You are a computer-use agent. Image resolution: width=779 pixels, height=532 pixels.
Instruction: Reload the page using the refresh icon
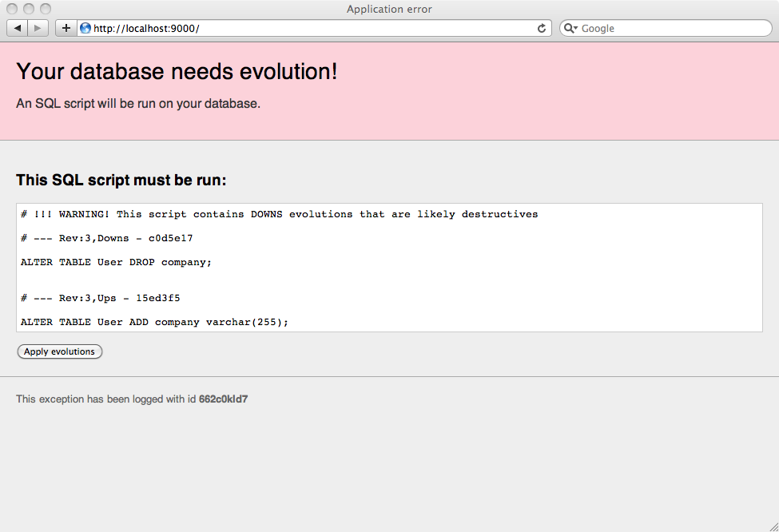coord(542,28)
